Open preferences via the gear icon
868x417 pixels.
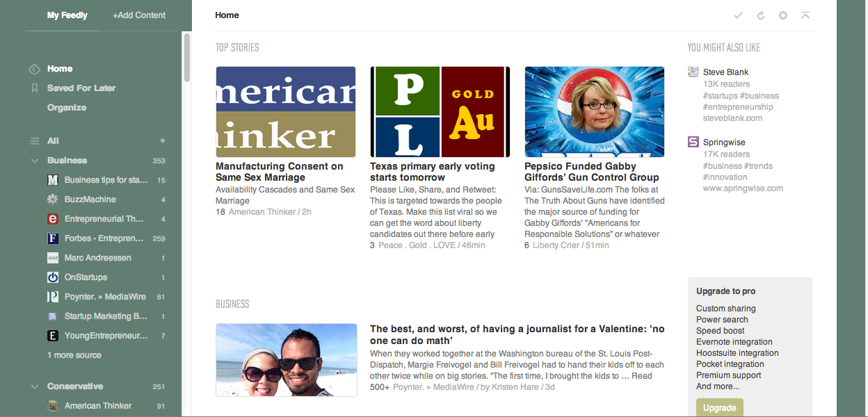click(783, 15)
